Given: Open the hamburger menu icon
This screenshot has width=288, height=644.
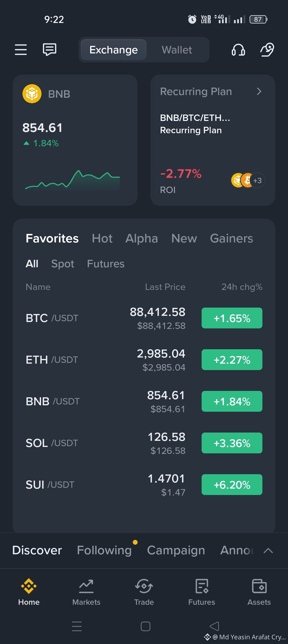Looking at the screenshot, I should [x=21, y=50].
